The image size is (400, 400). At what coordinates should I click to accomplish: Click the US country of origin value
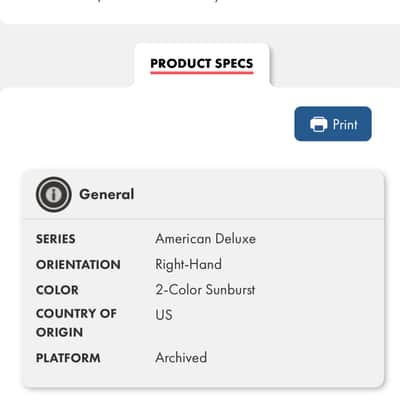point(164,315)
